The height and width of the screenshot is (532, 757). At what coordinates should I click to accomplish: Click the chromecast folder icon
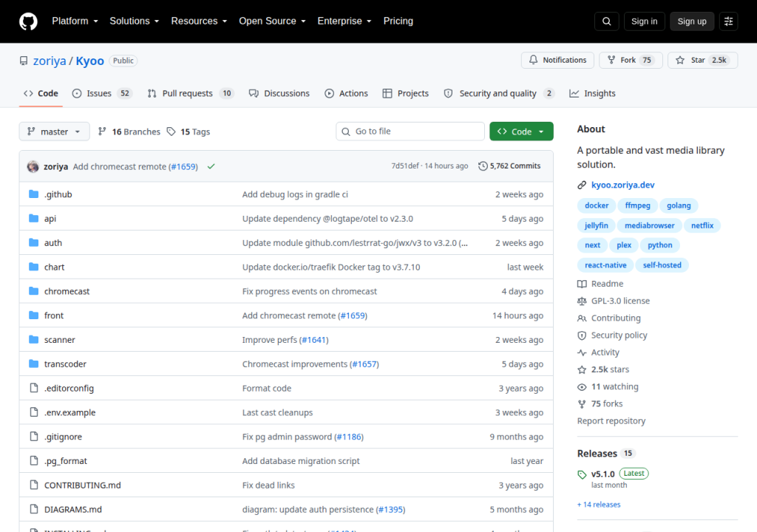[x=34, y=291]
